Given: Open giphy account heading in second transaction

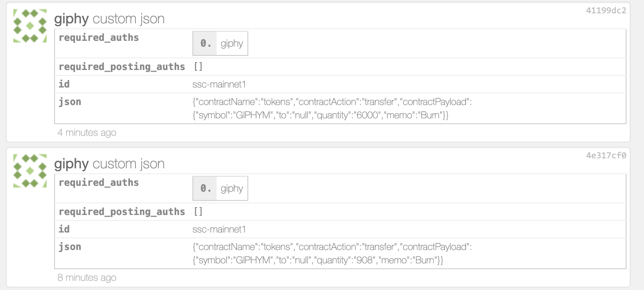Looking at the screenshot, I should 71,164.
